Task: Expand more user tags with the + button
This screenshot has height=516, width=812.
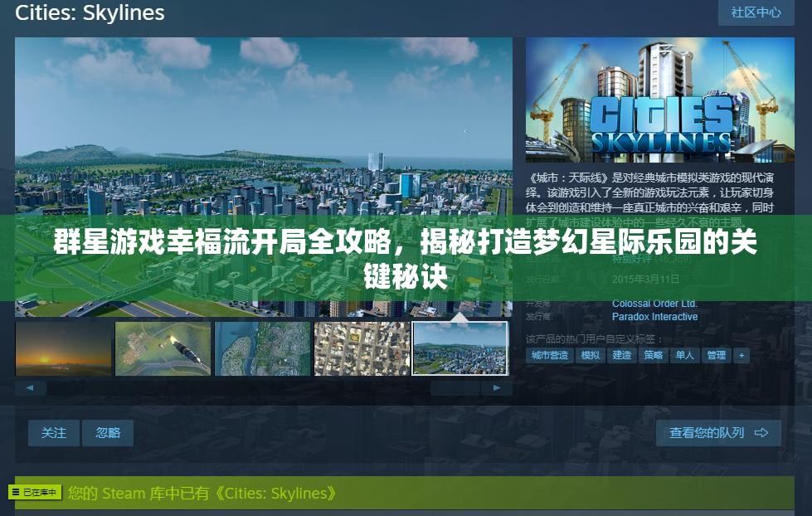Action: click(741, 354)
